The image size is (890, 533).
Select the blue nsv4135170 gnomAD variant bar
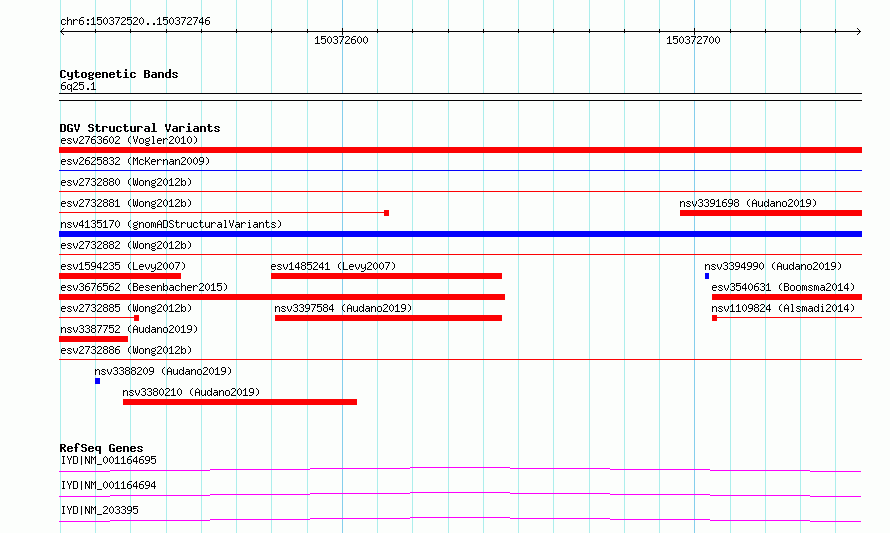click(x=460, y=234)
